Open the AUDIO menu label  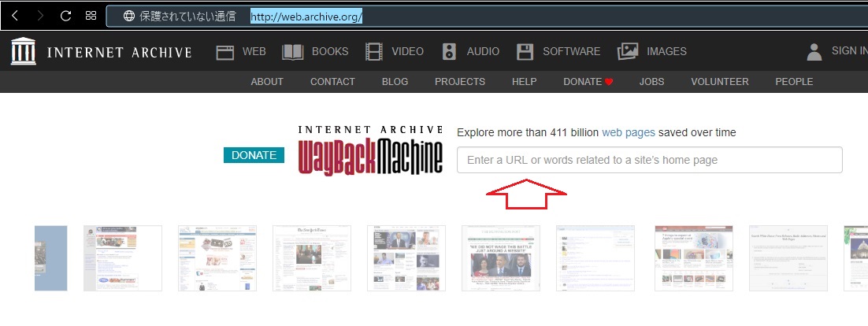[483, 51]
